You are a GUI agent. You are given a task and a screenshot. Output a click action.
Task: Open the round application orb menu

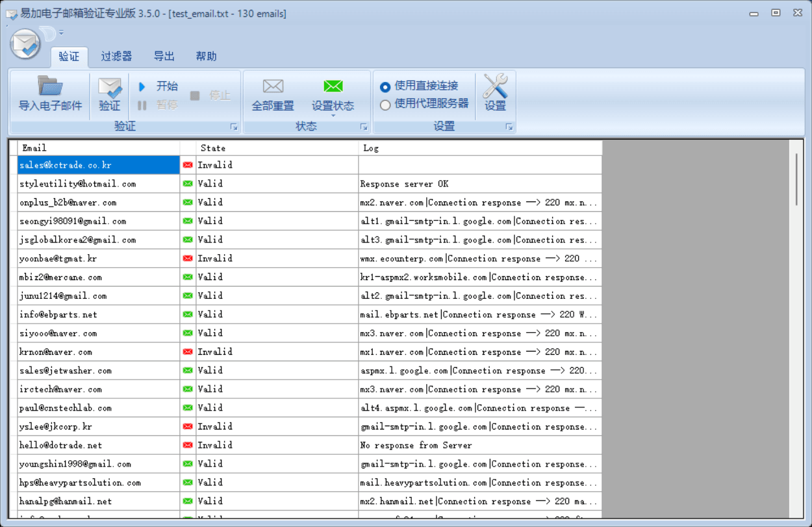coord(26,44)
